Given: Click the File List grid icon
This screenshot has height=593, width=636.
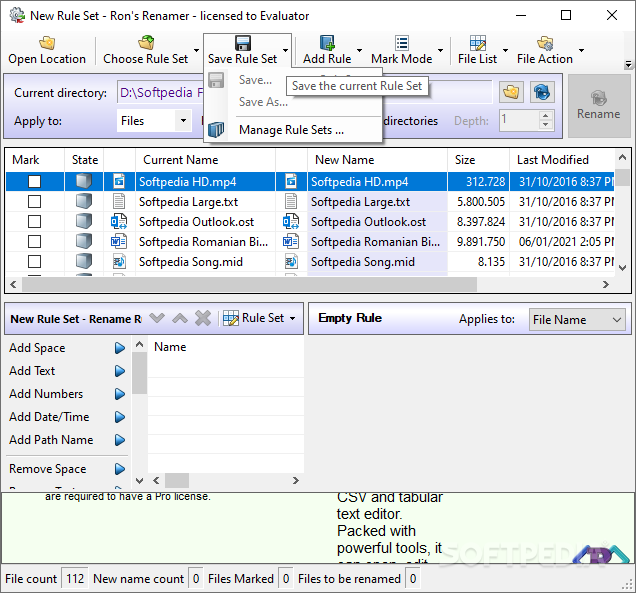Looking at the screenshot, I should point(478,43).
